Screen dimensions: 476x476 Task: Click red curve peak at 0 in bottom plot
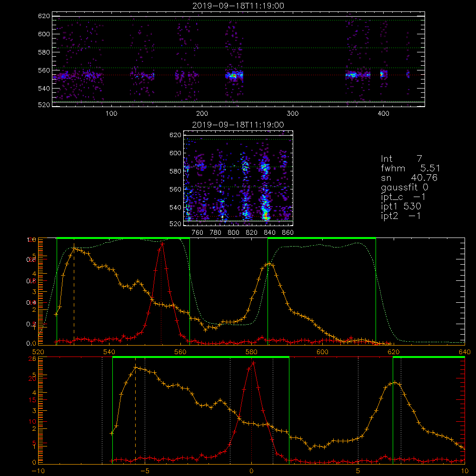(x=253, y=363)
